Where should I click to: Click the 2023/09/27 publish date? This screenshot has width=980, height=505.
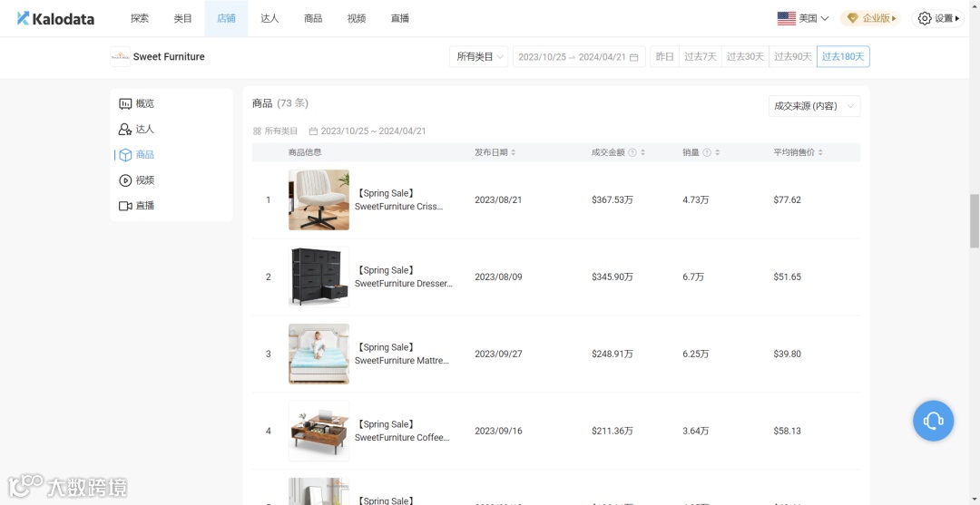pos(498,354)
